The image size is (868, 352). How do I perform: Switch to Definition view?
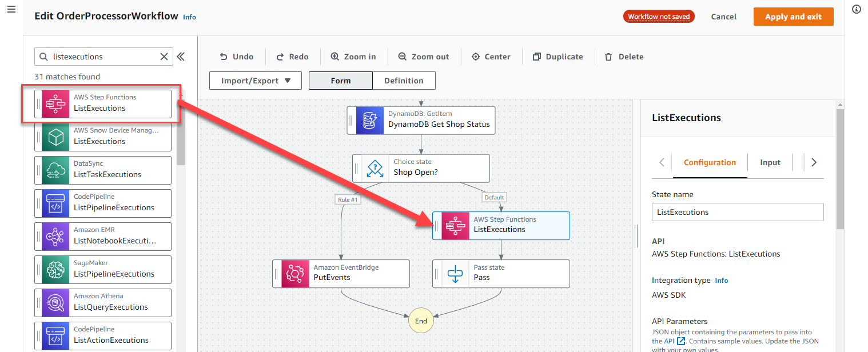tap(404, 81)
